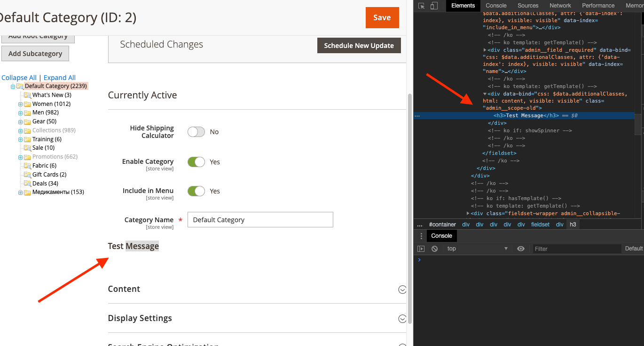Click the closing </fieldset> tag line
This screenshot has height=346, width=644.
click(499, 153)
